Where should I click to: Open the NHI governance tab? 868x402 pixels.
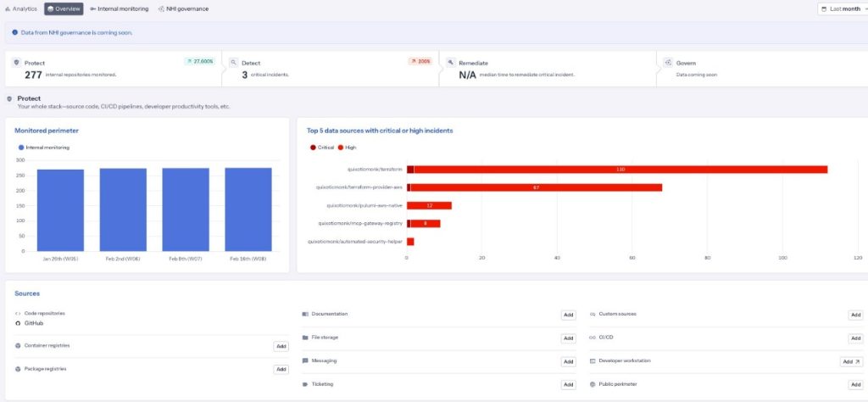point(183,8)
